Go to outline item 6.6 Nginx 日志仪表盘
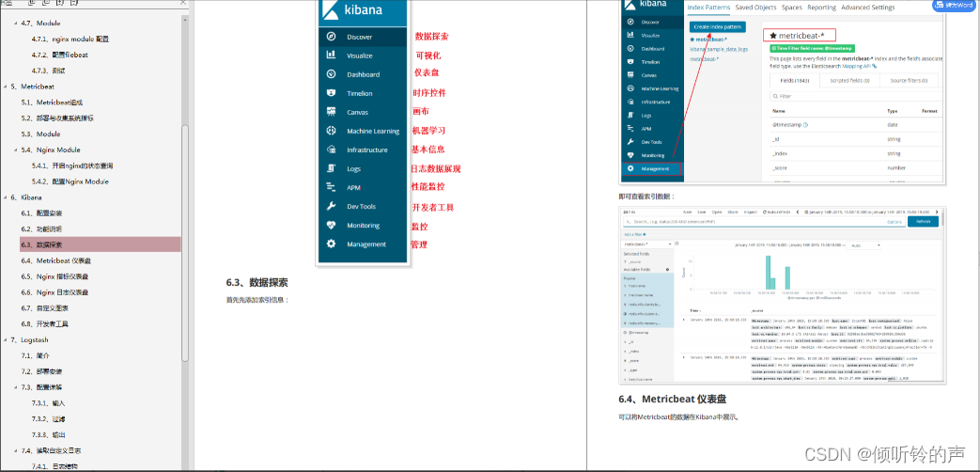The height and width of the screenshot is (472, 980). 55,292
